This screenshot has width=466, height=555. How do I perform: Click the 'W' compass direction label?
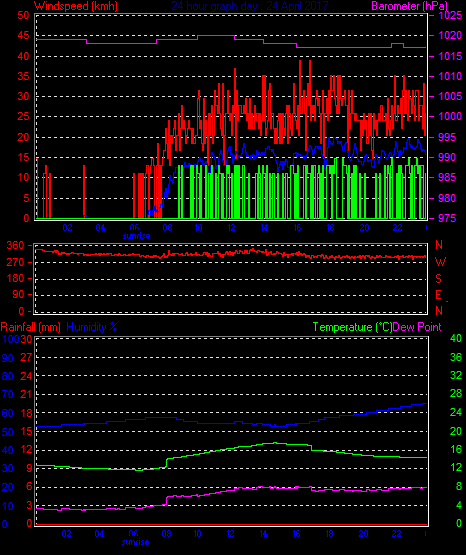coord(440,262)
